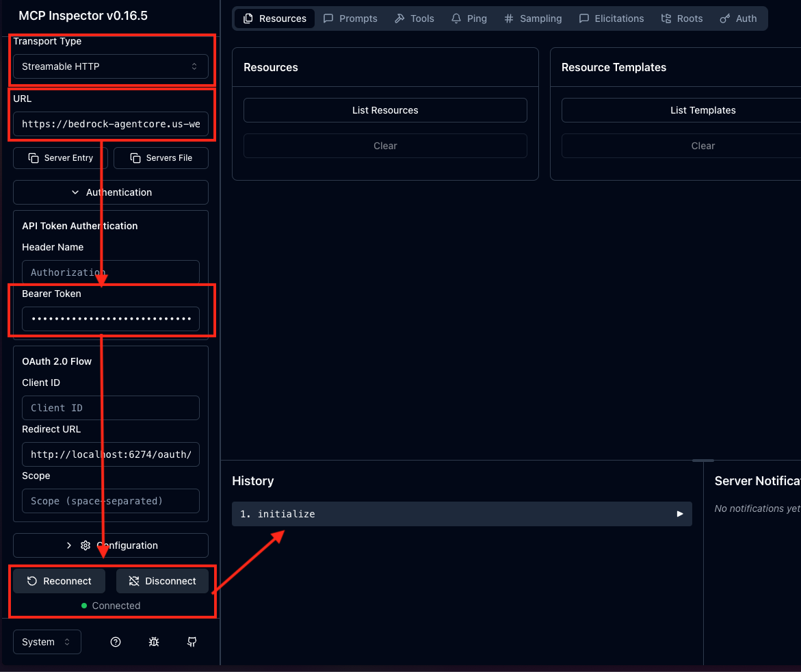801x672 pixels.
Task: Switch to the Prompts tab
Action: click(350, 18)
